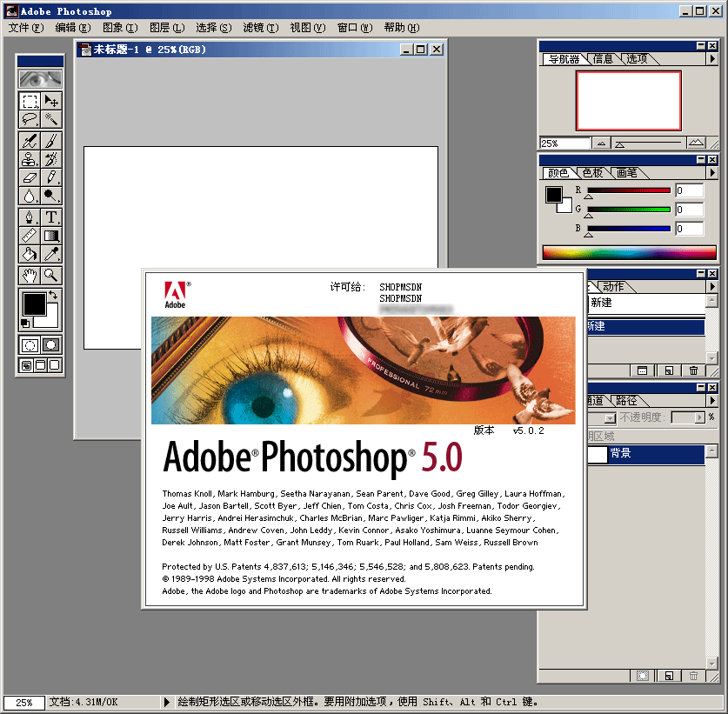The width and height of the screenshot is (728, 714).
Task: Click the Navigator 25% zoom field
Action: point(564,143)
